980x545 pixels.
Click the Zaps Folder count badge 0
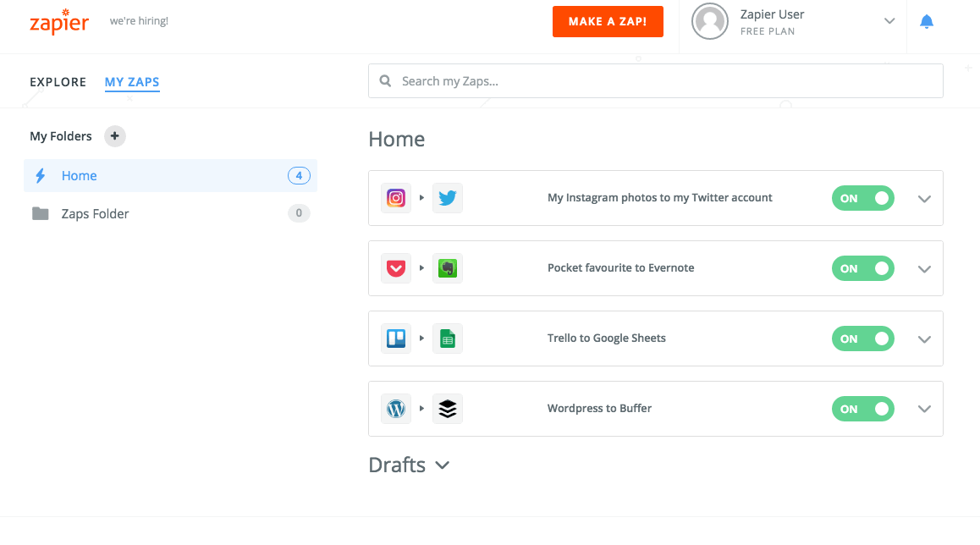click(299, 213)
